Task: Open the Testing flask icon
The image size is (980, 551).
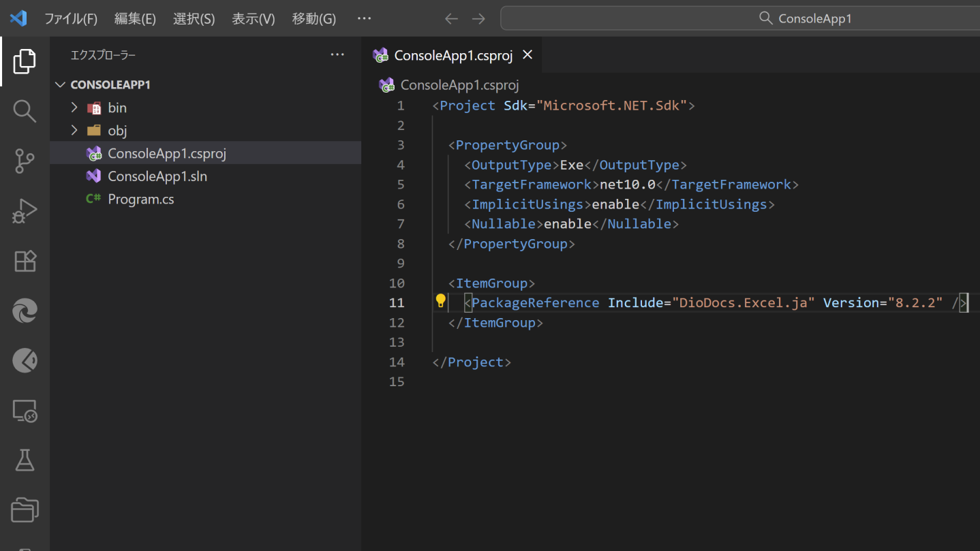Action: point(25,460)
